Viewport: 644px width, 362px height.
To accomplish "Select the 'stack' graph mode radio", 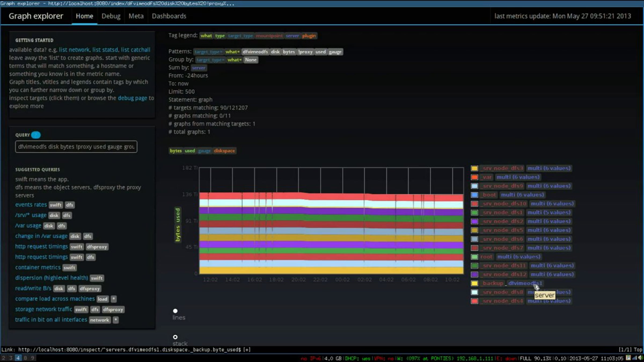I will click(175, 337).
